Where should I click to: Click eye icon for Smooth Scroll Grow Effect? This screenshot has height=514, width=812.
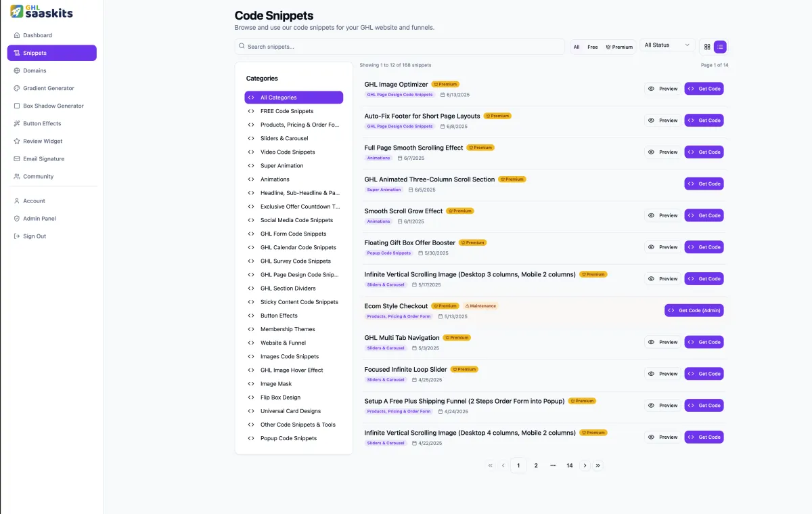tap(652, 215)
